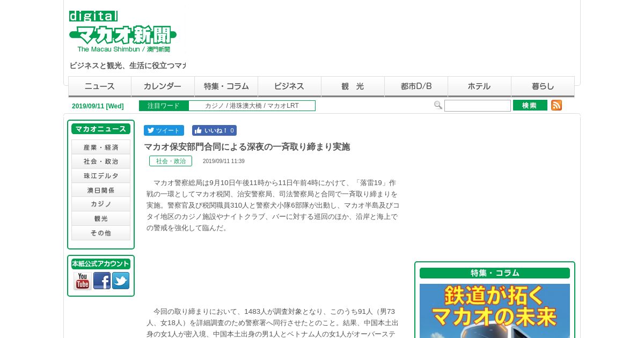Image resolution: width=644 pixels, height=338 pixels.
Task: Click the Macau Shimbun logo
Action: 123,31
